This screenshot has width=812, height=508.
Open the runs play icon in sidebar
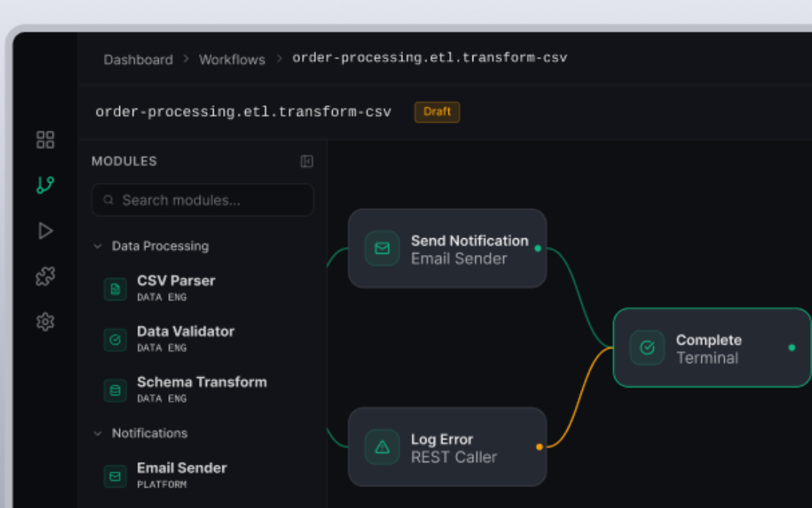click(45, 231)
